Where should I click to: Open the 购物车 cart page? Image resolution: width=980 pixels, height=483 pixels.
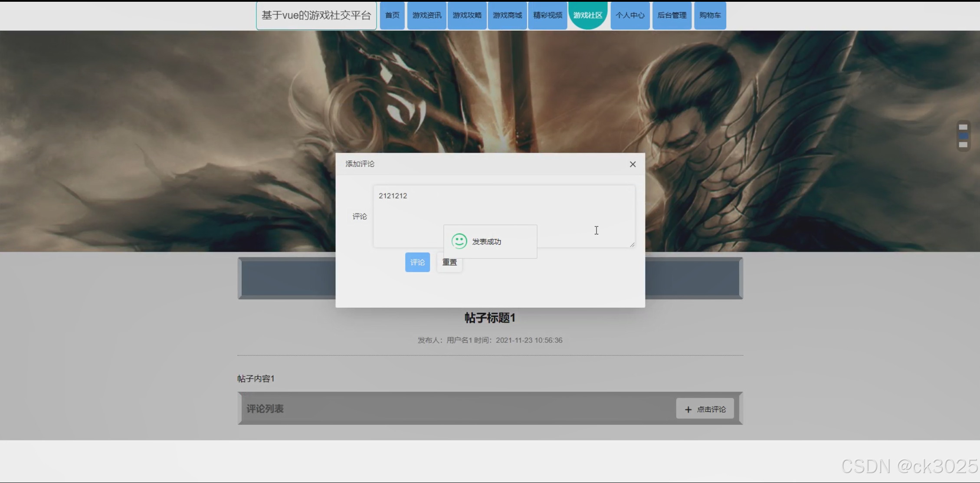pos(710,15)
